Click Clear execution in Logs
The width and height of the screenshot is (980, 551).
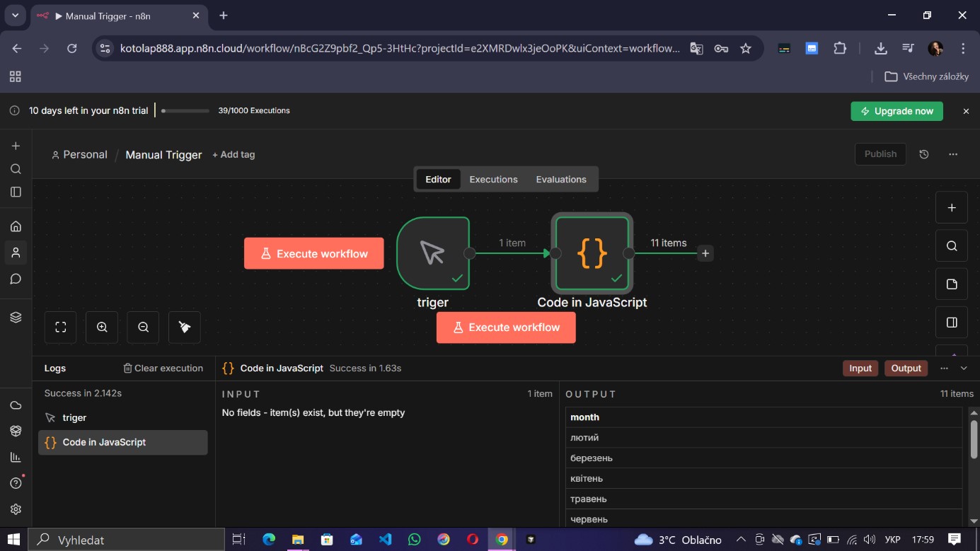[163, 368]
